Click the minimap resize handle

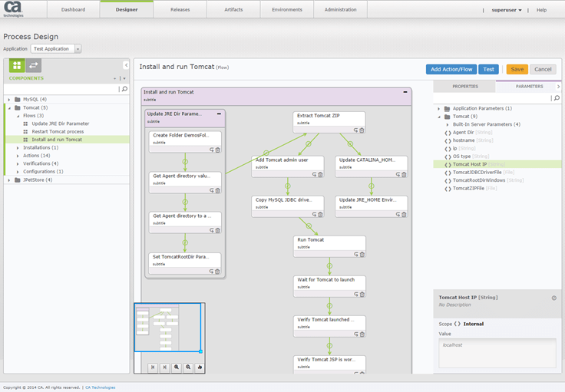tap(201, 351)
